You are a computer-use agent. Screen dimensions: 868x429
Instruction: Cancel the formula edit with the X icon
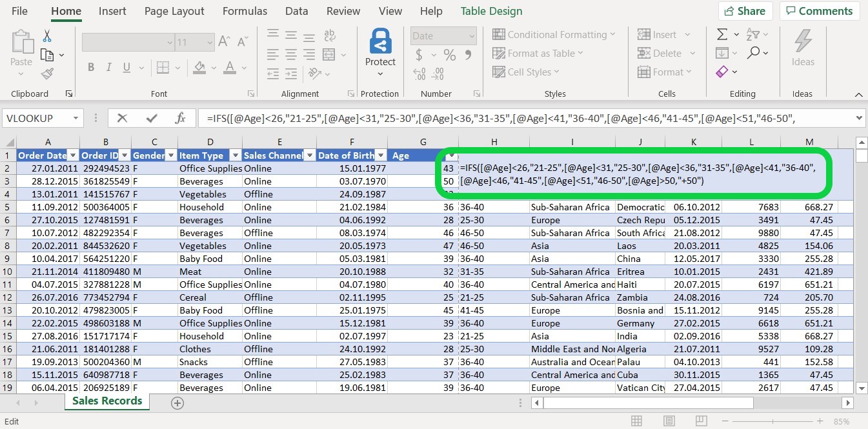[x=122, y=118]
